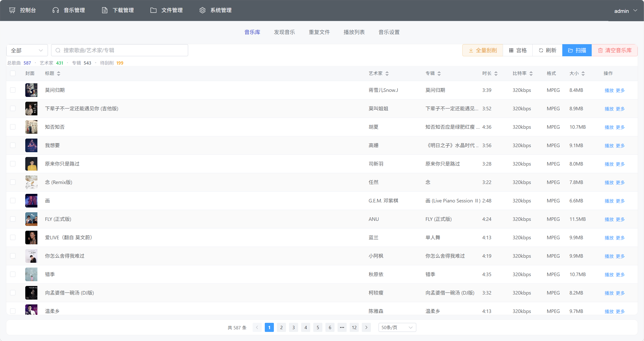Sort by 比特率 column arrows
Viewport: 644px width, 341px height.
click(x=531, y=73)
